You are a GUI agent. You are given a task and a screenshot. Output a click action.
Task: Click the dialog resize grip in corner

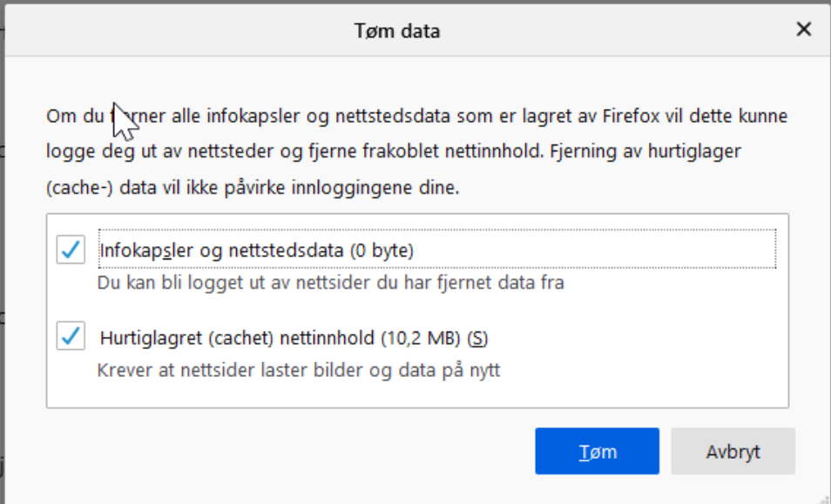826,499
